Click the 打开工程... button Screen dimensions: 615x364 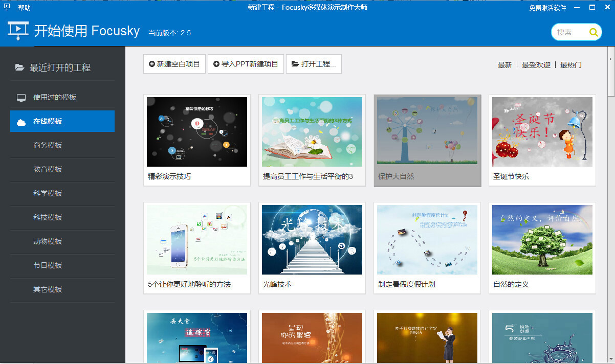tap(314, 64)
